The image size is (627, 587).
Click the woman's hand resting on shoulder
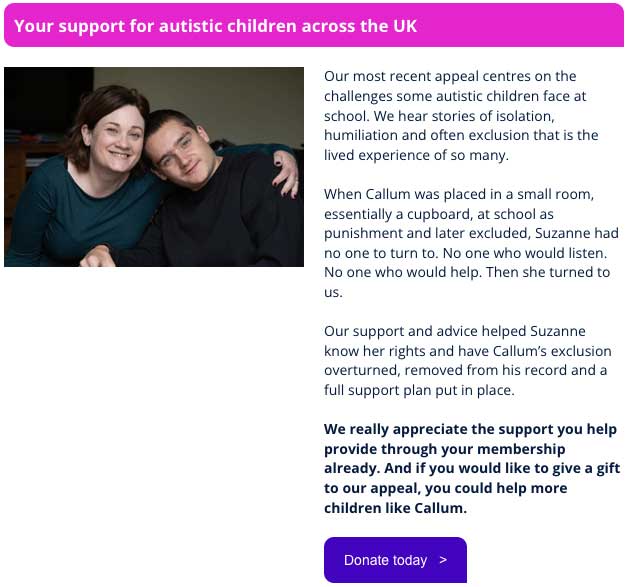[286, 173]
